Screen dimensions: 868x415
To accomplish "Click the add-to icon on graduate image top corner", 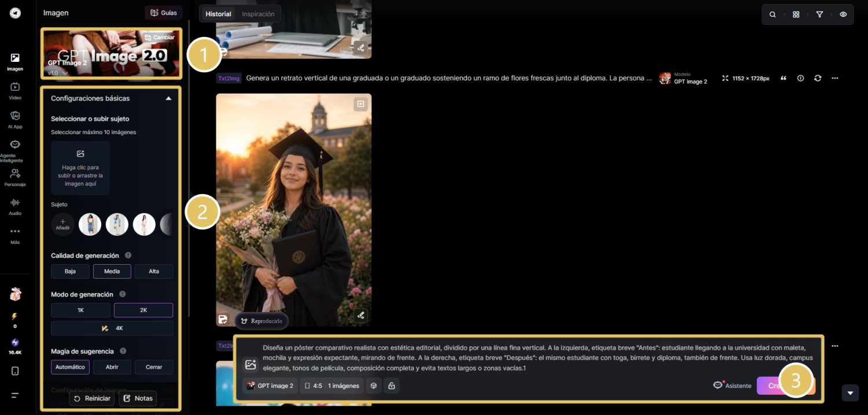I will pos(361,104).
